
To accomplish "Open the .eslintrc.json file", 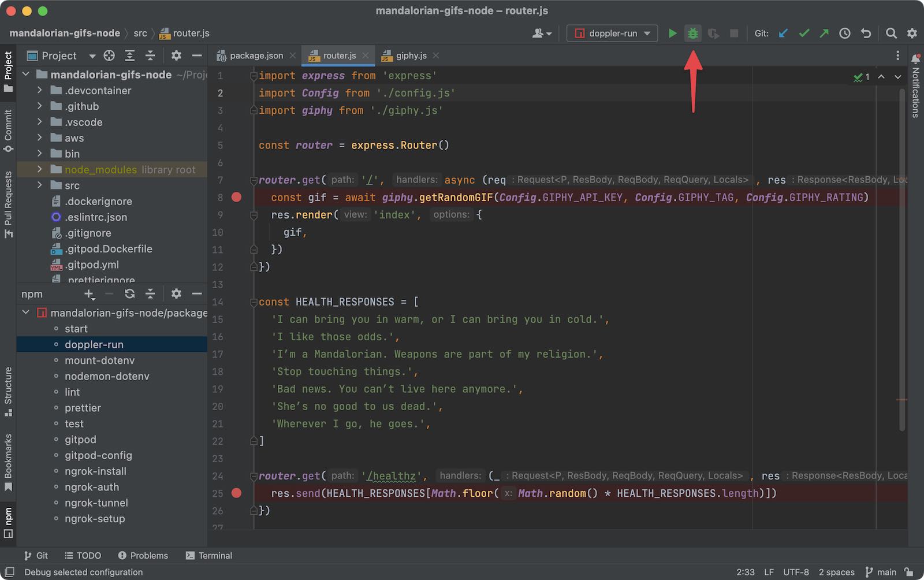I will point(96,217).
